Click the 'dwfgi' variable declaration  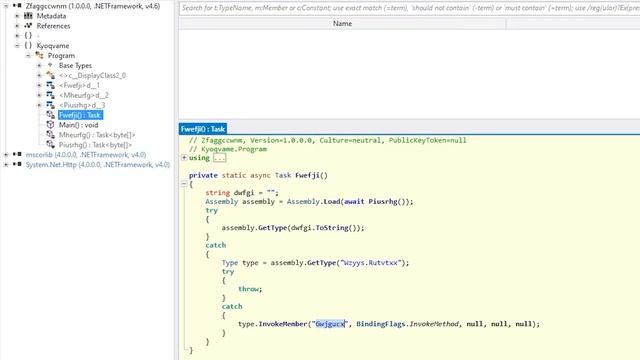point(244,193)
